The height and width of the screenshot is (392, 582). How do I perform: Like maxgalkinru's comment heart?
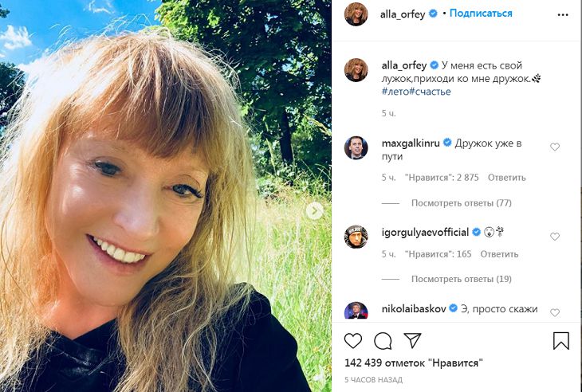555,147
